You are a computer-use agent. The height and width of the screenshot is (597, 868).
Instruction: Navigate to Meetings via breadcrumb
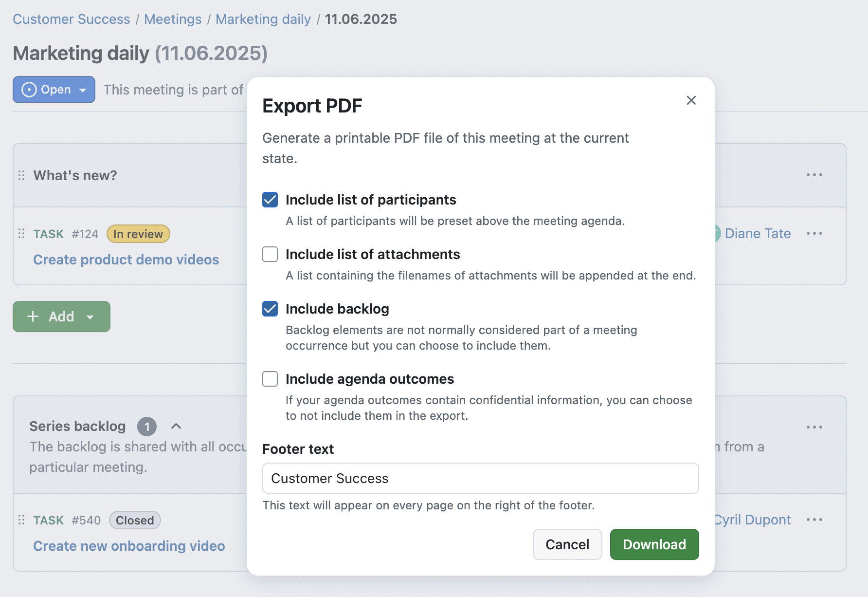pyautogui.click(x=172, y=19)
